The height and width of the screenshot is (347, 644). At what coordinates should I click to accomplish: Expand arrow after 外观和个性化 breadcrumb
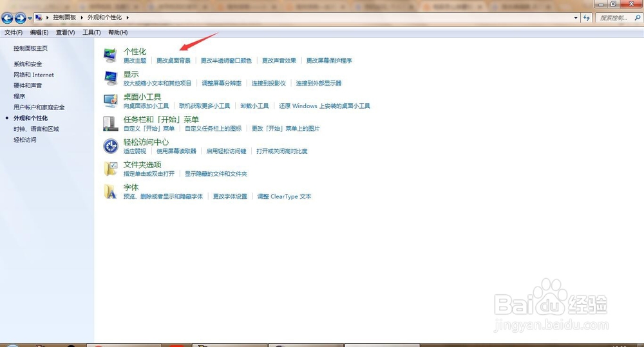[128, 17]
